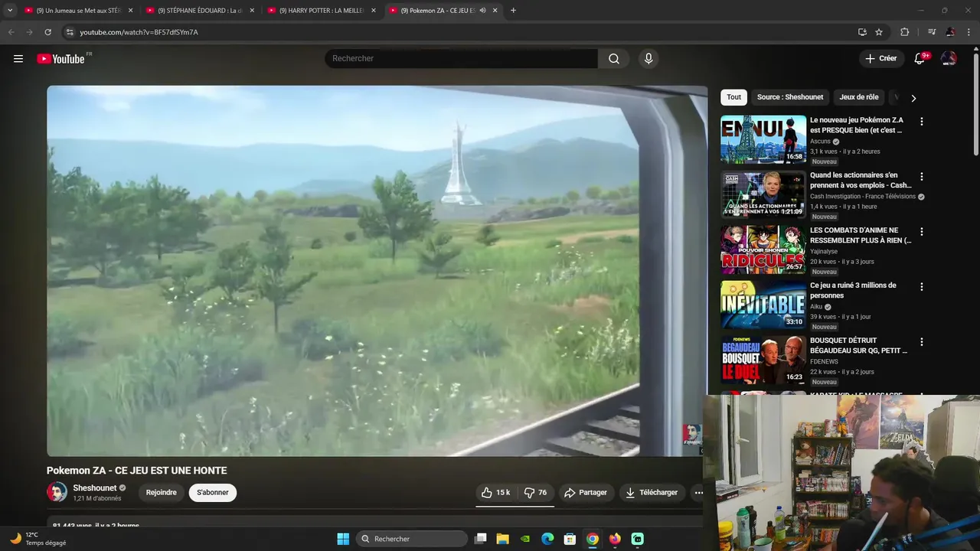Dislike the video with thumbs down
The height and width of the screenshot is (551, 980).
[x=536, y=493]
